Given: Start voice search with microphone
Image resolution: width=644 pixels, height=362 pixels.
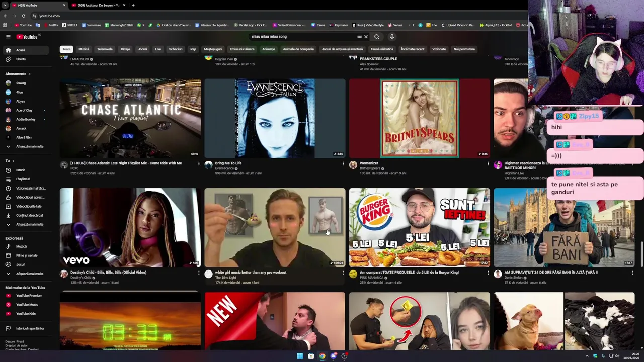Looking at the screenshot, I should coord(392,37).
